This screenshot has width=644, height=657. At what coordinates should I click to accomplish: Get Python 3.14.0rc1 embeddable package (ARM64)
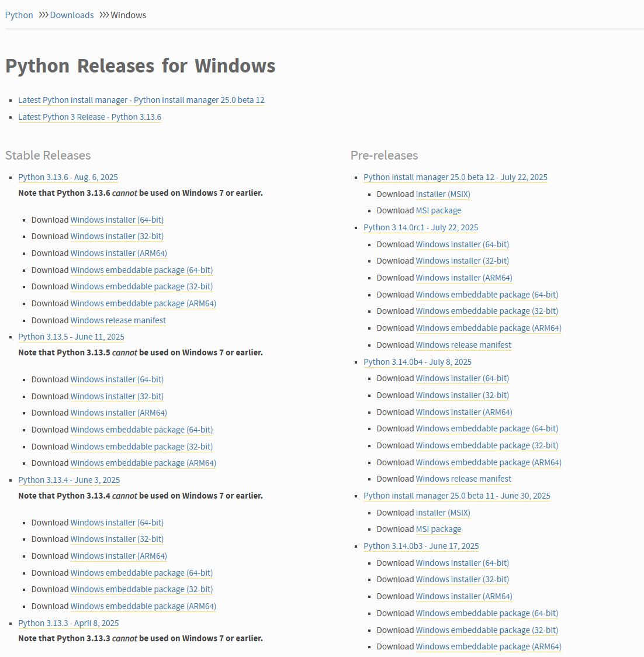[489, 328]
